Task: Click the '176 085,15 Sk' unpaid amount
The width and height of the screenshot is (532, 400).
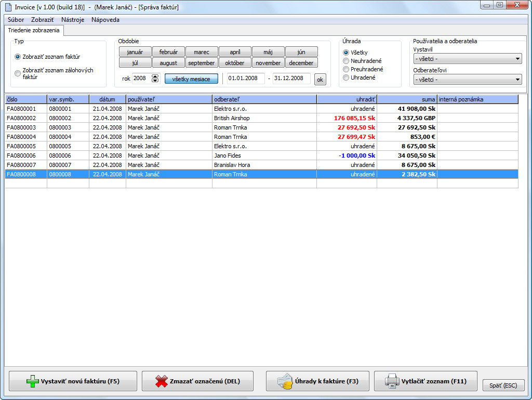Action: [354, 118]
